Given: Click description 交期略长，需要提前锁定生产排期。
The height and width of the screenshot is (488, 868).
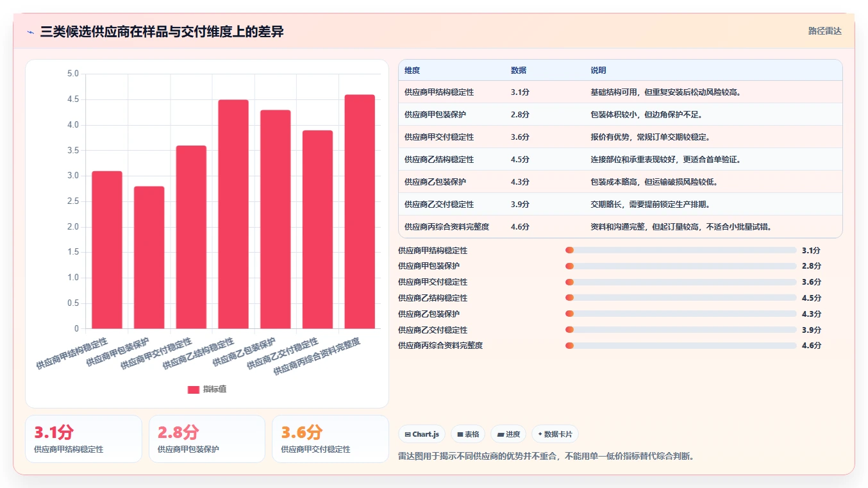Looking at the screenshot, I should pyautogui.click(x=650, y=204).
